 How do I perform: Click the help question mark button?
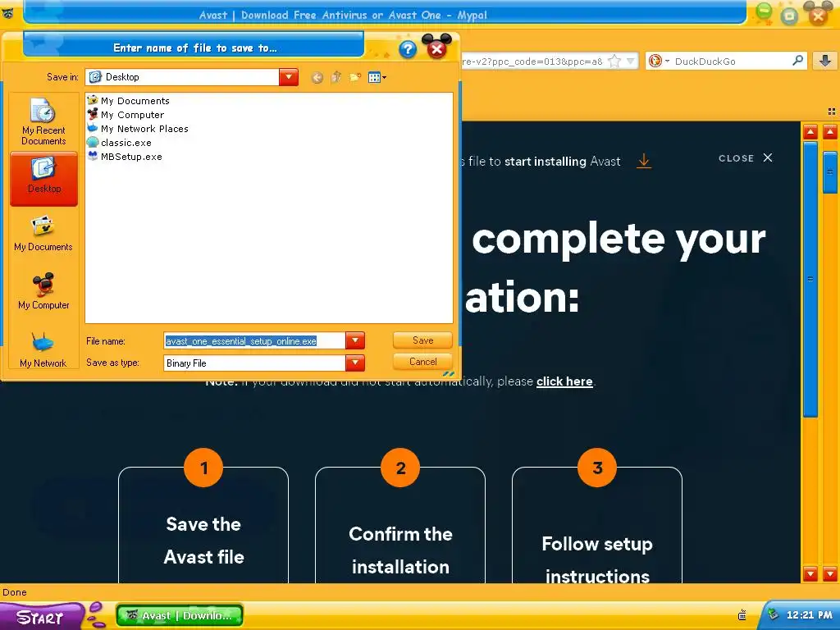408,49
